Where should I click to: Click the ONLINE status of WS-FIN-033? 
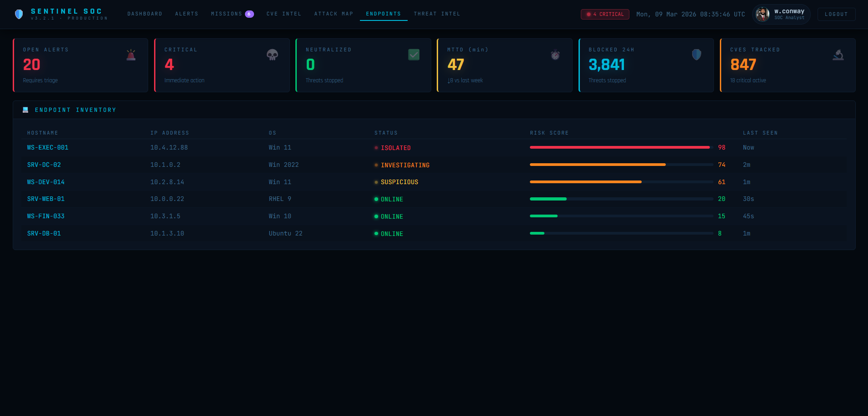pos(392,217)
